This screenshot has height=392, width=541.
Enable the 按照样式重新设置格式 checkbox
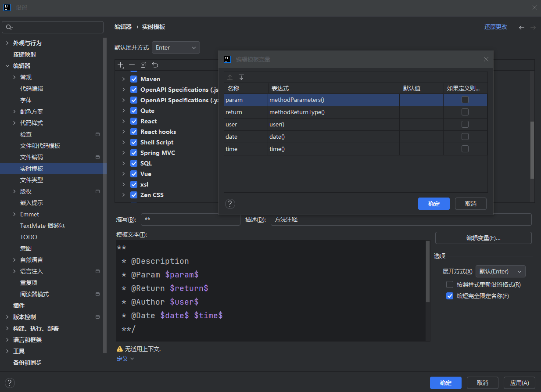tap(450, 284)
